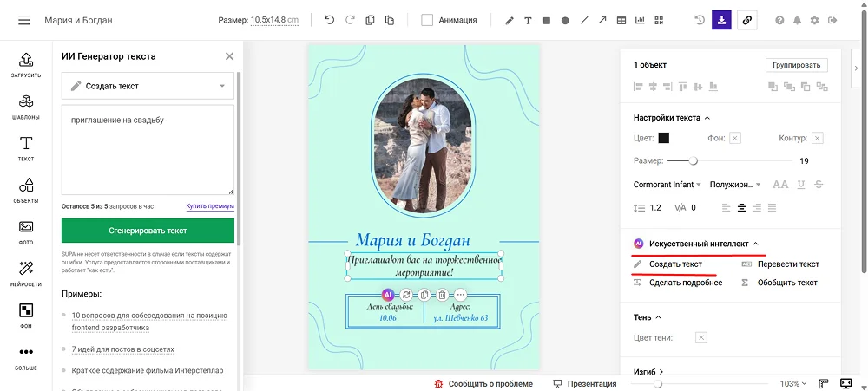This screenshot has width=868, height=391.
Task: Click the black text color swatch
Action: tap(664, 138)
